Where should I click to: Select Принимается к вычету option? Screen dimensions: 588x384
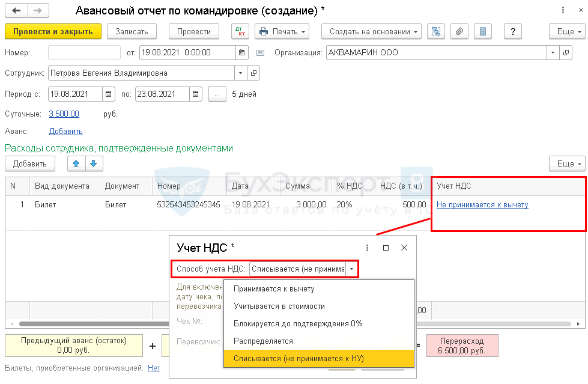tap(274, 288)
